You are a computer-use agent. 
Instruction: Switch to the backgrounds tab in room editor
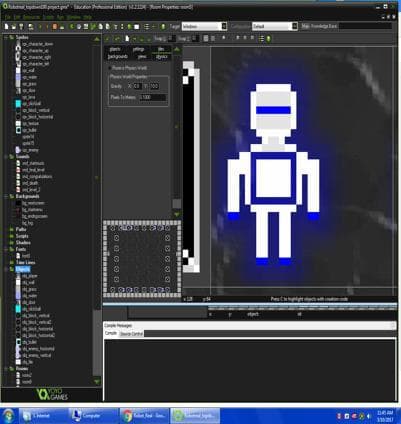point(117,57)
